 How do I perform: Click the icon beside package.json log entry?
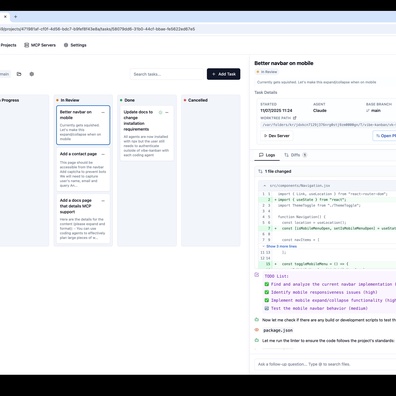coord(257,330)
